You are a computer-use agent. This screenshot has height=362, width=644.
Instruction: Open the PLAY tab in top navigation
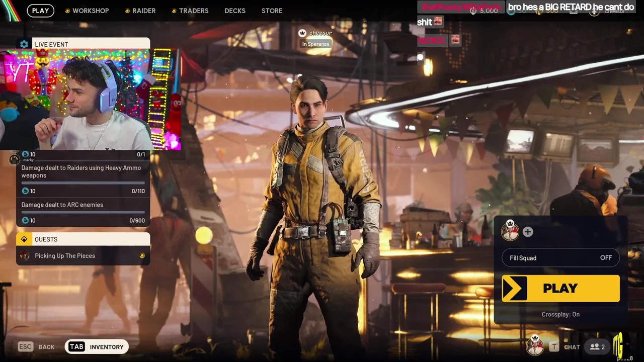tap(40, 11)
